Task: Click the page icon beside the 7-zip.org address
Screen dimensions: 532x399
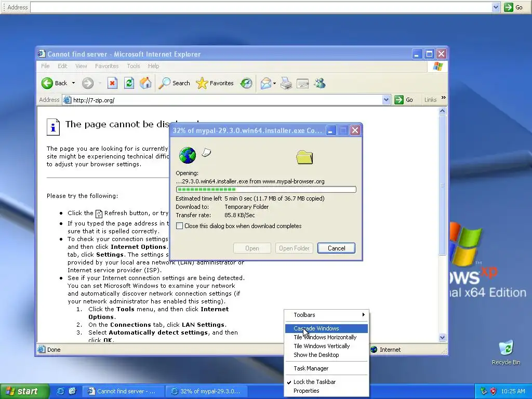Action: 67,100
